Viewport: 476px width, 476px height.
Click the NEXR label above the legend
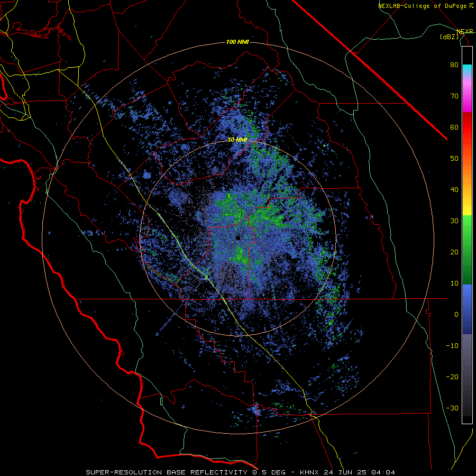click(x=464, y=31)
